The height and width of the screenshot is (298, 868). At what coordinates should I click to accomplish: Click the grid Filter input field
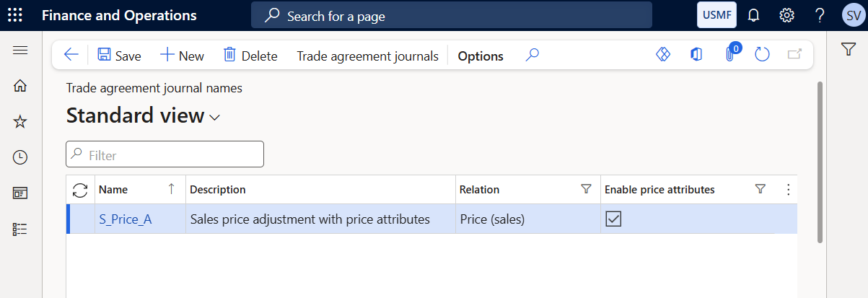pyautogui.click(x=165, y=154)
